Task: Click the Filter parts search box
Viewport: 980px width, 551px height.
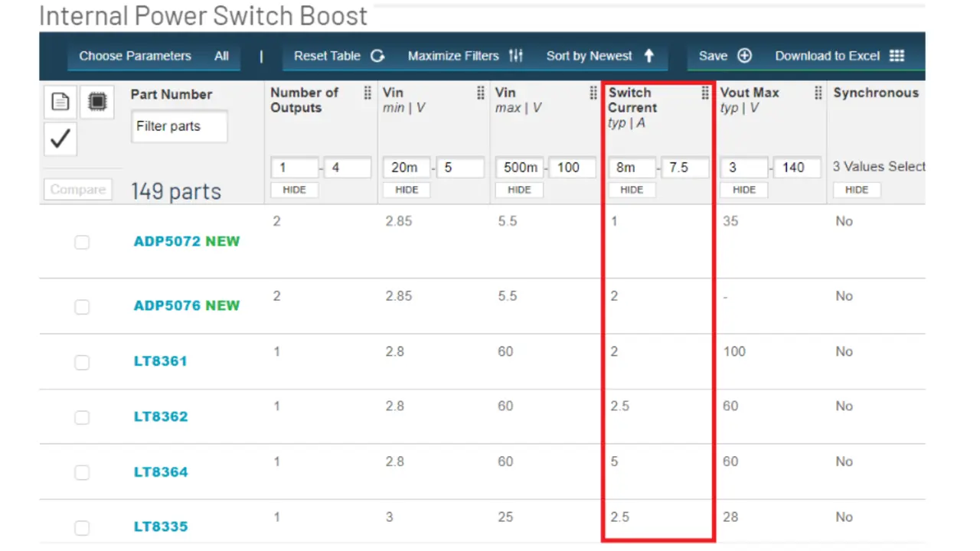Action: coord(179,127)
